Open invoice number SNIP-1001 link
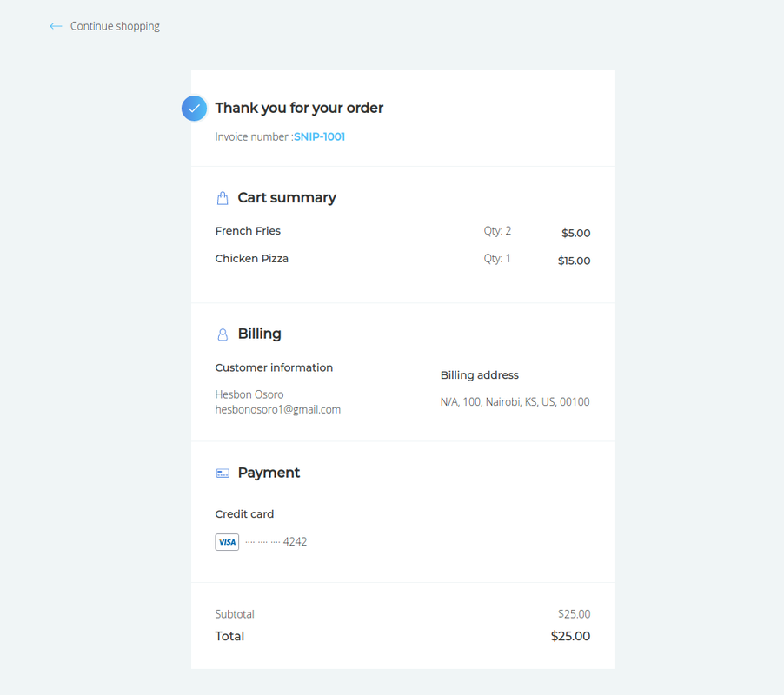This screenshot has height=695, width=784. 320,136
